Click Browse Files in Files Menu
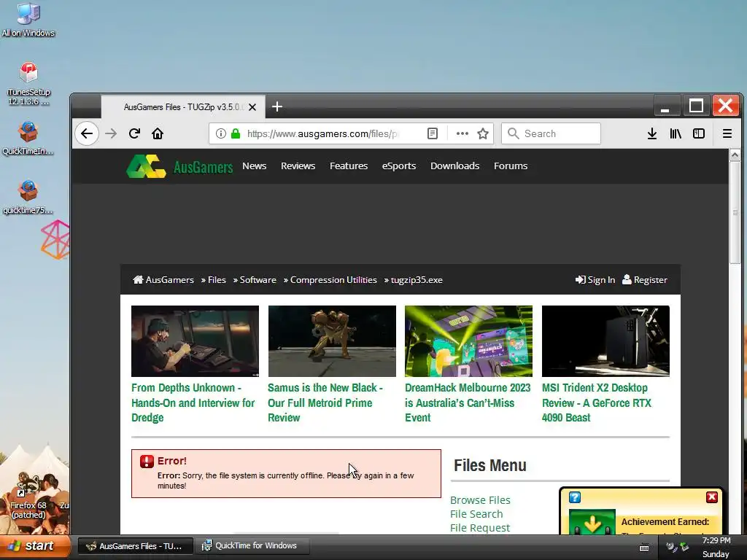 coord(480,500)
